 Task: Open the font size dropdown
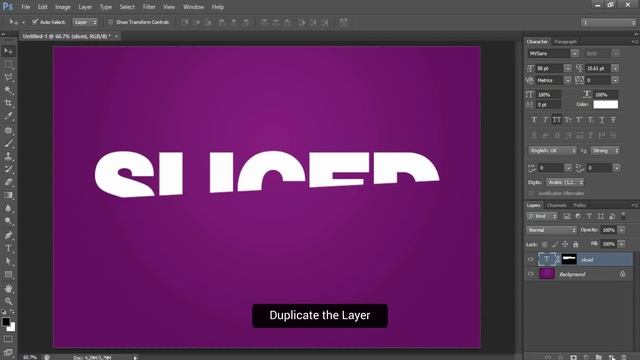click(568, 68)
